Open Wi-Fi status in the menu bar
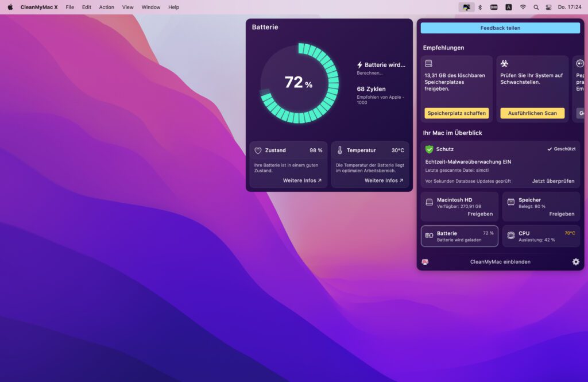 523,7
